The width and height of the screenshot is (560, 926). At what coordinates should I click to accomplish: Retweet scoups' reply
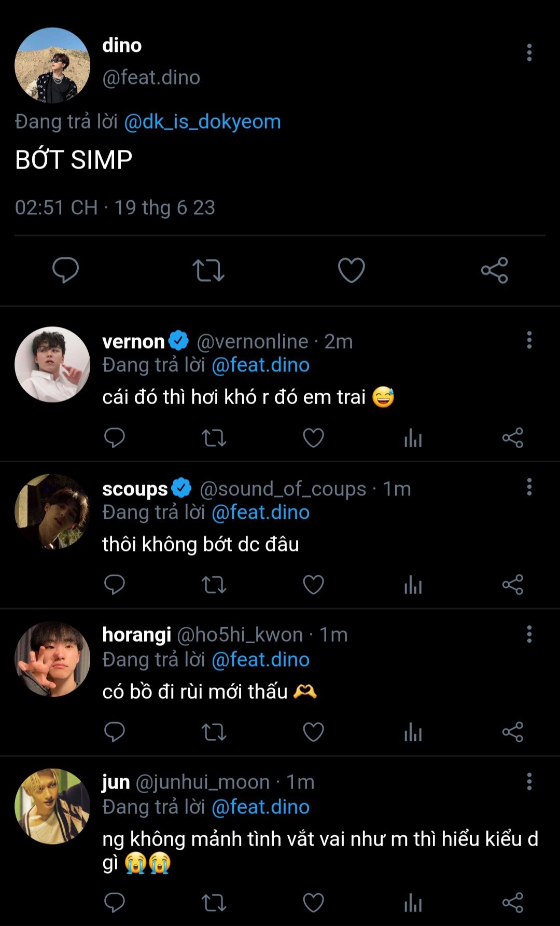(214, 585)
